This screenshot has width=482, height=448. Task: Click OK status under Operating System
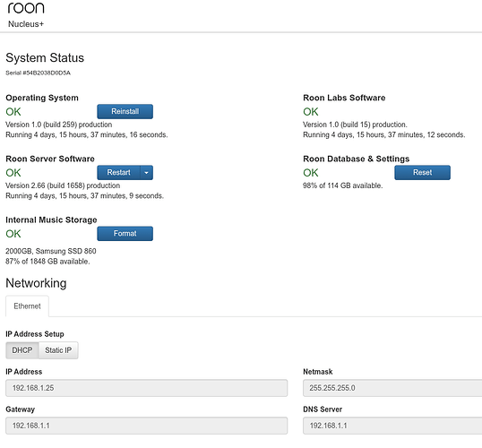point(13,112)
